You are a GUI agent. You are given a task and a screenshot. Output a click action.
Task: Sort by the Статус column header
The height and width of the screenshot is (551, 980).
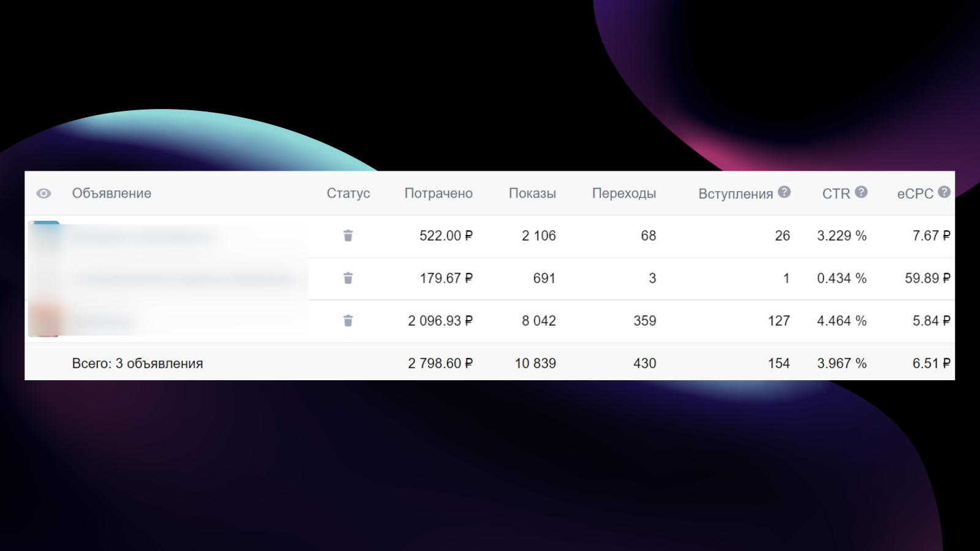(x=348, y=193)
